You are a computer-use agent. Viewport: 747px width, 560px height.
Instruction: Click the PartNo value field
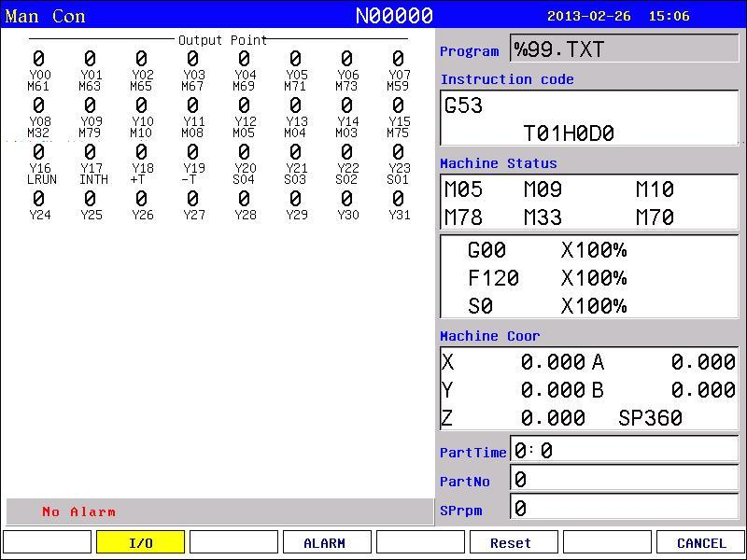click(624, 478)
